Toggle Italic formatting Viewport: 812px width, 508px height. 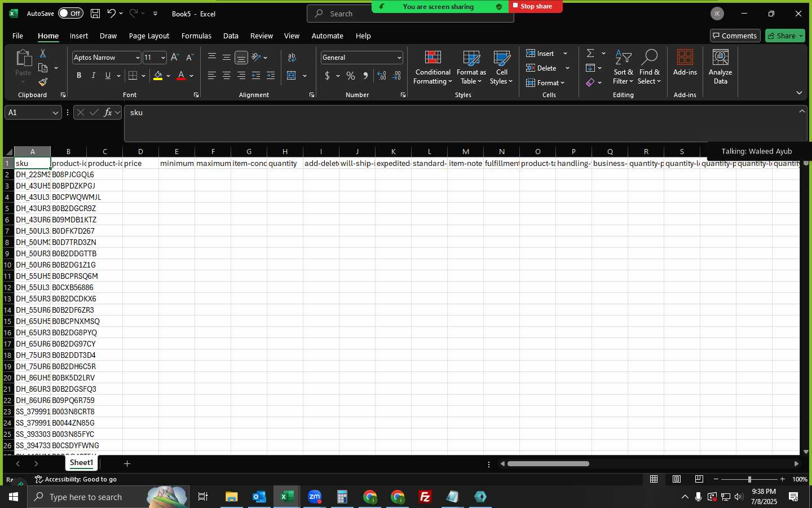pos(94,76)
